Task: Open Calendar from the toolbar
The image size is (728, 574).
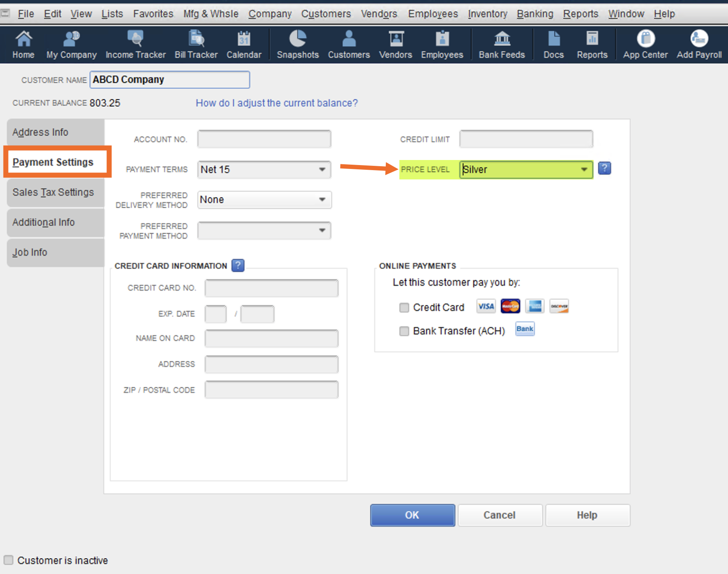Action: pyautogui.click(x=244, y=44)
